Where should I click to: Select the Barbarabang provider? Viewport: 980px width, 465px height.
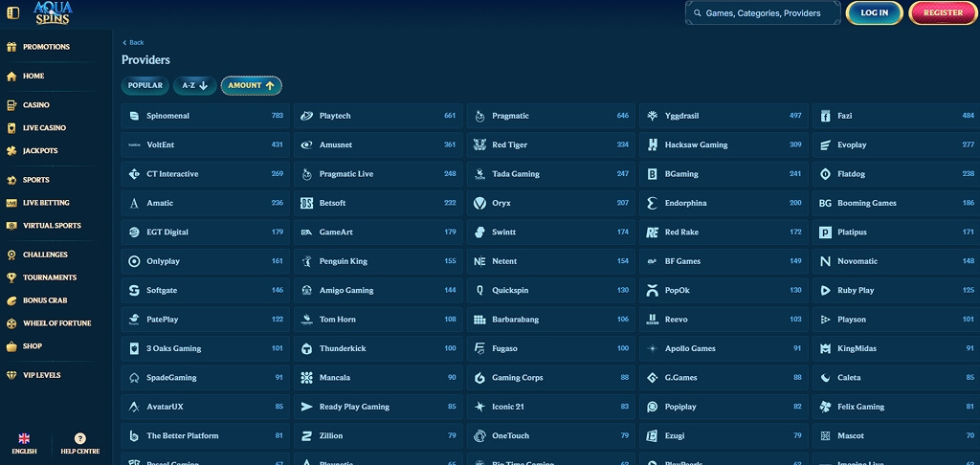pyautogui.click(x=550, y=320)
